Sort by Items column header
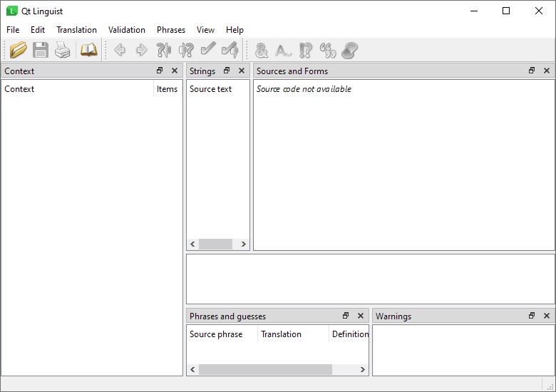The height and width of the screenshot is (392, 556). click(168, 89)
